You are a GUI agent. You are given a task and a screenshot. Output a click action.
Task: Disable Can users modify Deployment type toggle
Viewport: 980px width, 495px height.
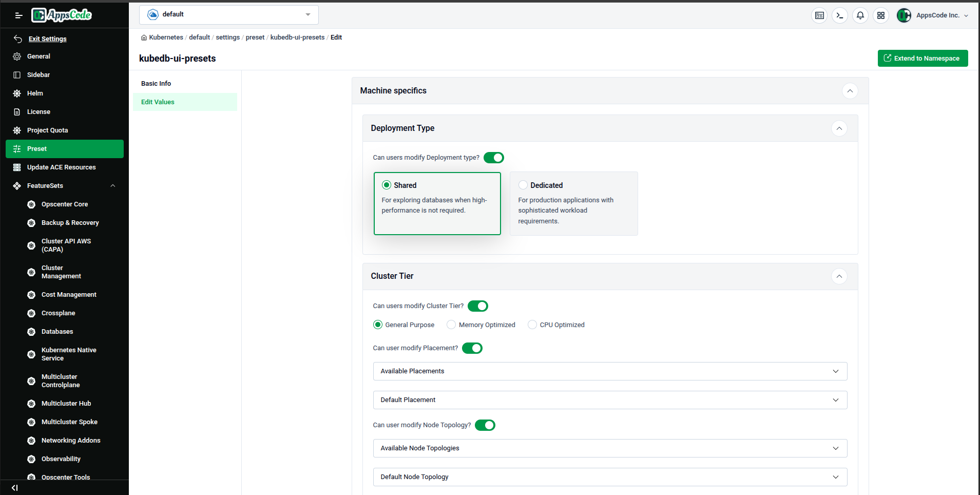(493, 158)
